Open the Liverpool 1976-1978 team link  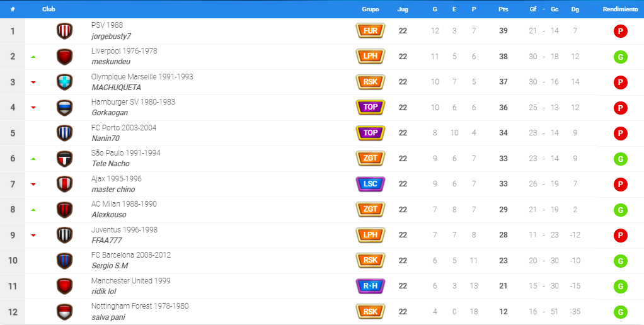point(124,51)
